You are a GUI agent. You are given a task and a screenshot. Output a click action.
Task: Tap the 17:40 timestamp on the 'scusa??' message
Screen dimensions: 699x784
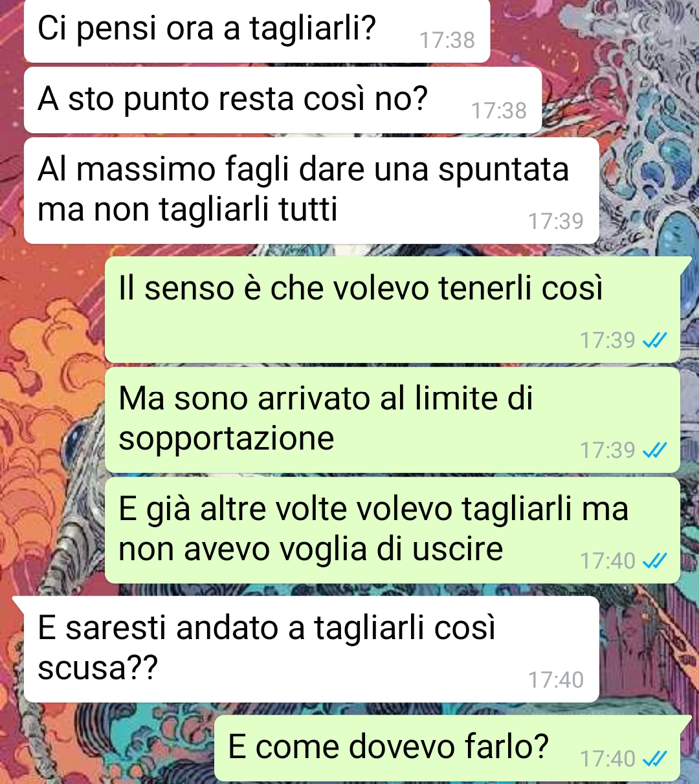click(556, 680)
